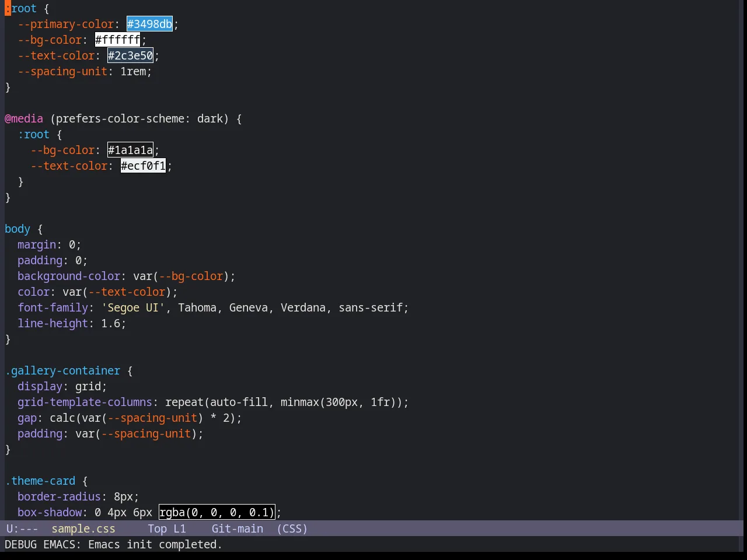Click var(--text-color) in the color line

[x=117, y=292]
